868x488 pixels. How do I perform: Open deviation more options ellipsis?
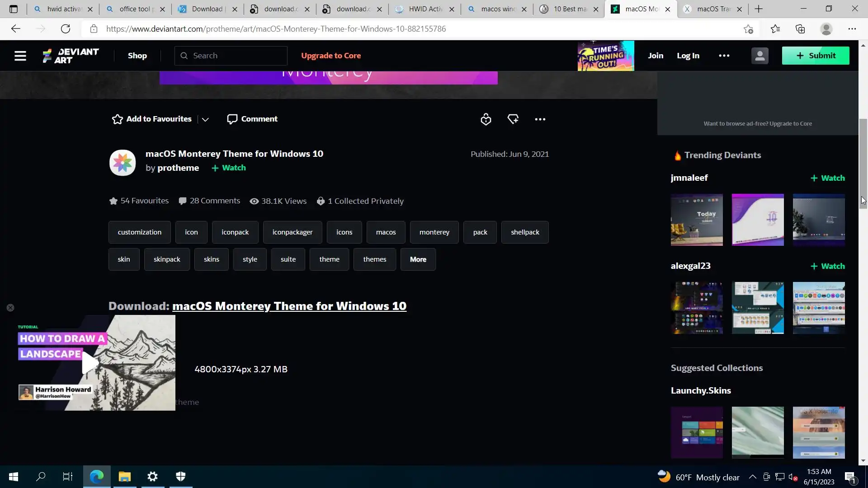pyautogui.click(x=540, y=119)
